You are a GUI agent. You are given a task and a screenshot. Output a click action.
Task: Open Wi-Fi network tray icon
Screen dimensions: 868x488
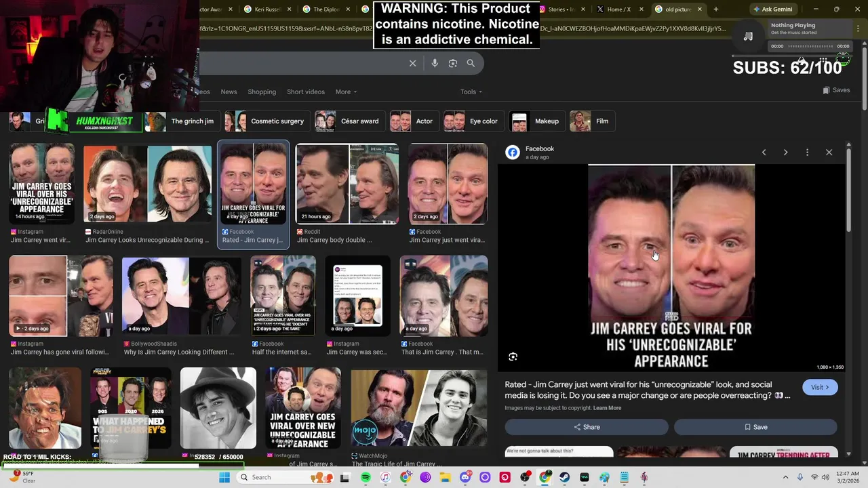814,477
